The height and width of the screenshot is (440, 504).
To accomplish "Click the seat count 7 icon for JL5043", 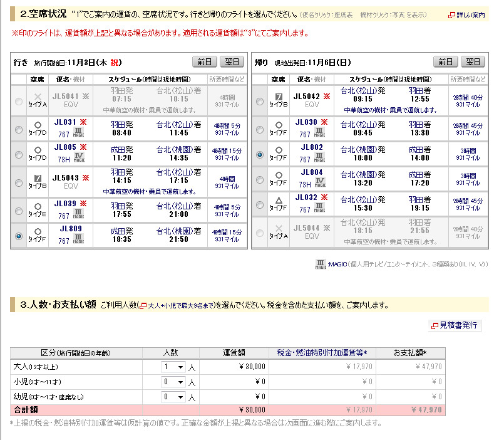I will click(38, 178).
